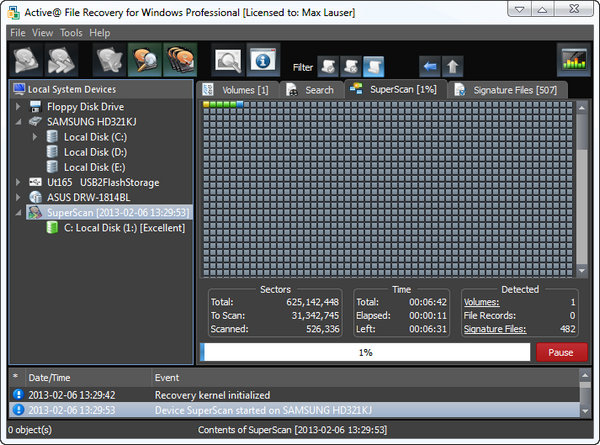Switch to the Signature Files tab
This screenshot has width=600, height=445.
coord(509,90)
